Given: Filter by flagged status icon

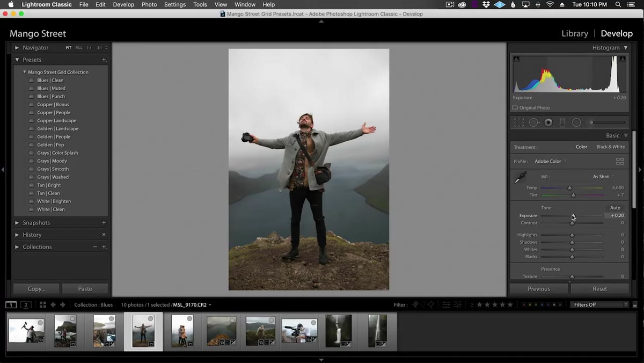Looking at the screenshot, I should (x=415, y=304).
